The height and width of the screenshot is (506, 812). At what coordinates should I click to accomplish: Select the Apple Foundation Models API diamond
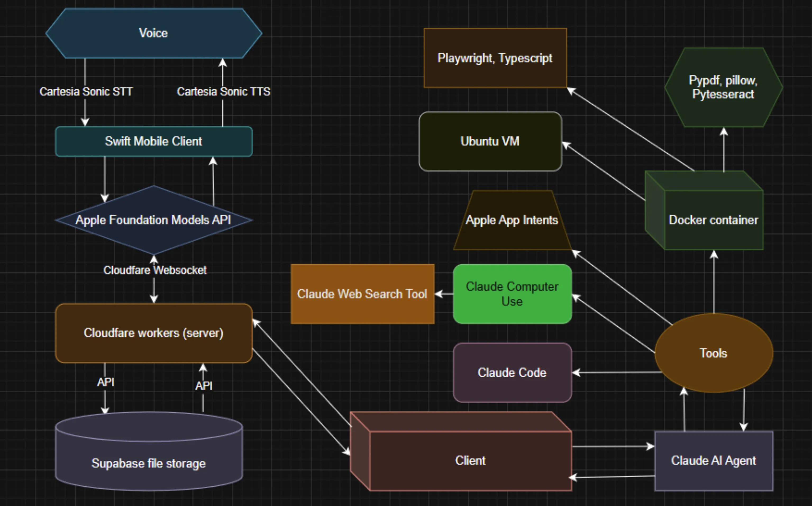(153, 220)
